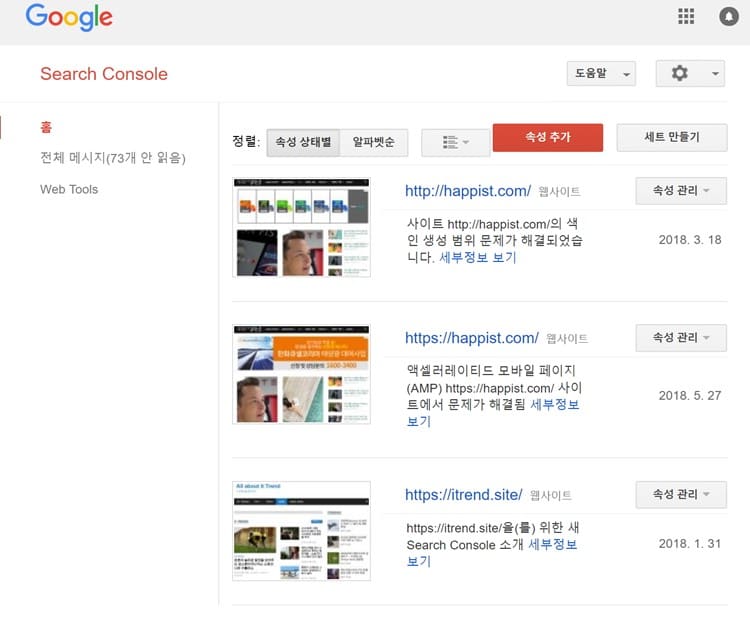Viewport: 750px width, 618px height.
Task: Click the date 2018. 5. 27
Action: click(690, 396)
